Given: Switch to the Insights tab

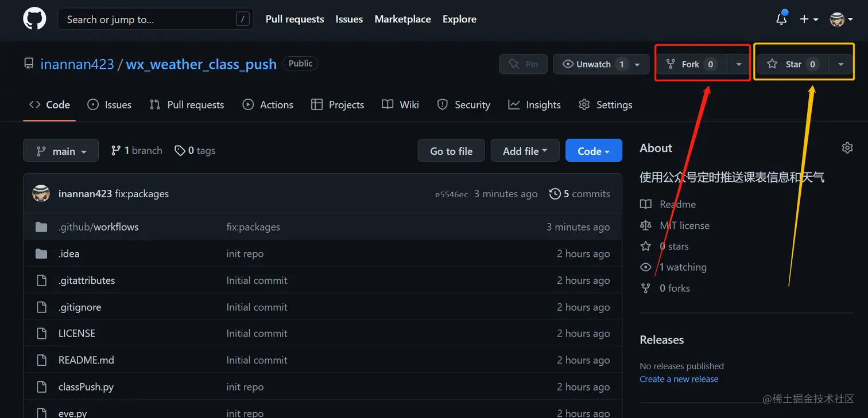Looking at the screenshot, I should tap(534, 104).
